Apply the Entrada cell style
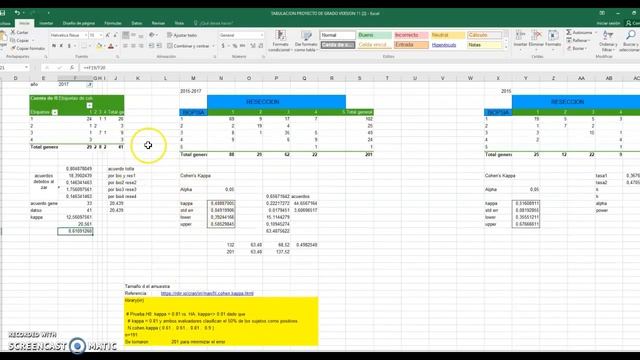640x360 pixels. [411, 45]
